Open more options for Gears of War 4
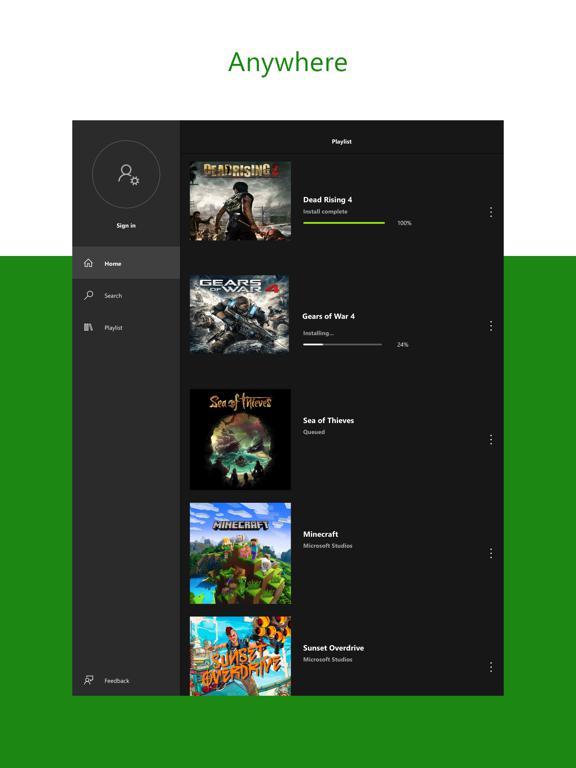This screenshot has height=768, width=576. point(491,326)
